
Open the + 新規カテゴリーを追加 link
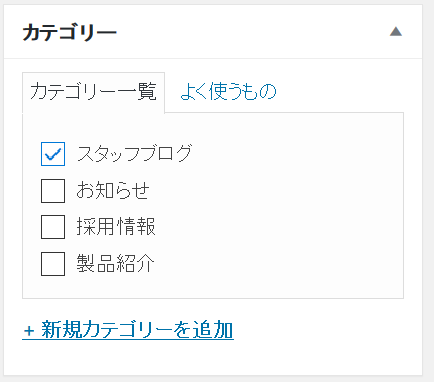[x=128, y=330]
